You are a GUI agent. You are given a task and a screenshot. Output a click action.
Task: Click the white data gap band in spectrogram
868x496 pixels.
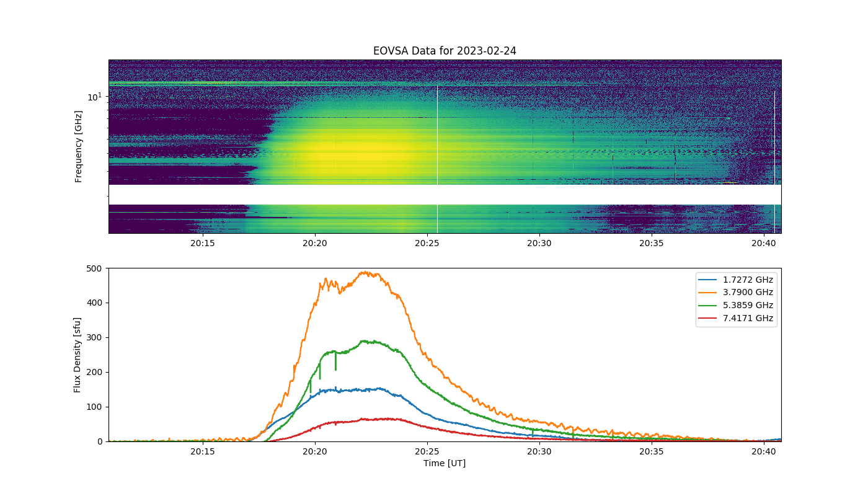pyautogui.click(x=445, y=195)
